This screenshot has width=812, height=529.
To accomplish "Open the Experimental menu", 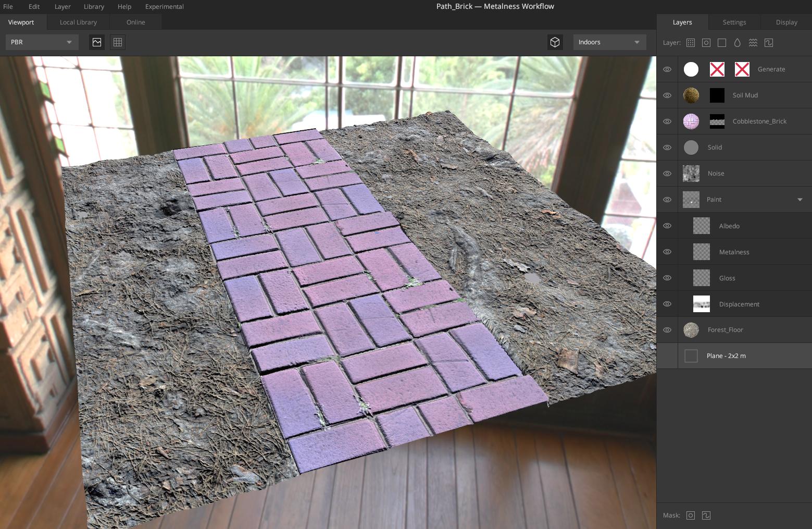I will 164,7.
